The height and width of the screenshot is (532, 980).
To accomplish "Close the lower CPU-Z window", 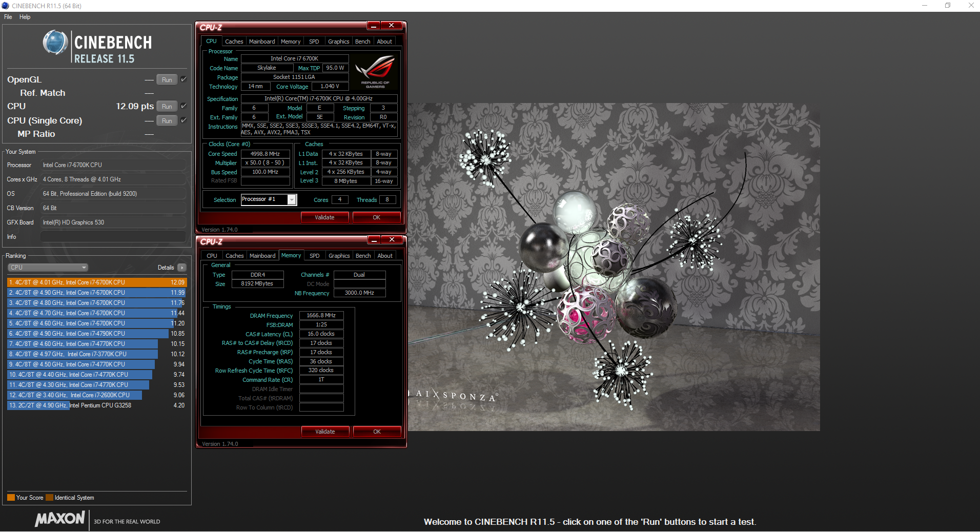I will [392, 240].
